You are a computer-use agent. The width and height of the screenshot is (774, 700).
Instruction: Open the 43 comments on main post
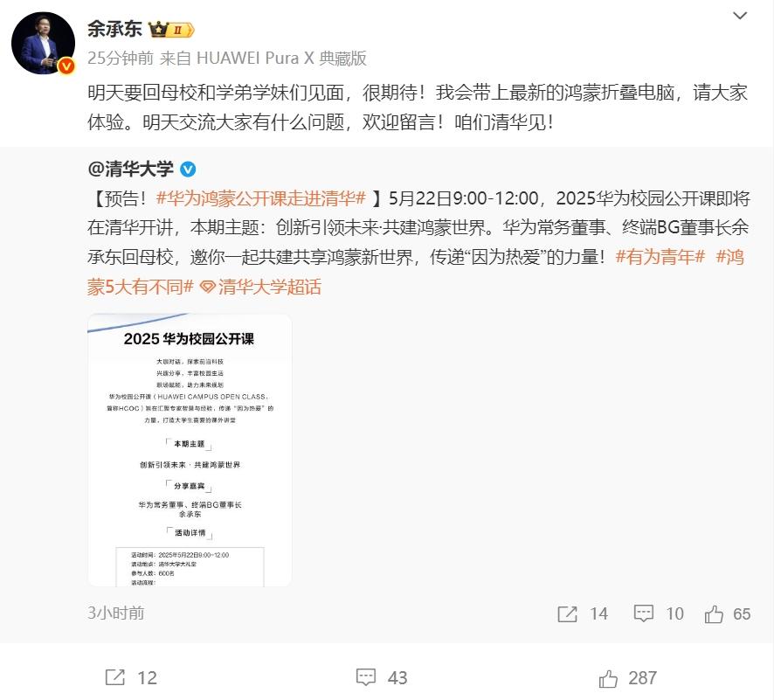pyautogui.click(x=382, y=677)
